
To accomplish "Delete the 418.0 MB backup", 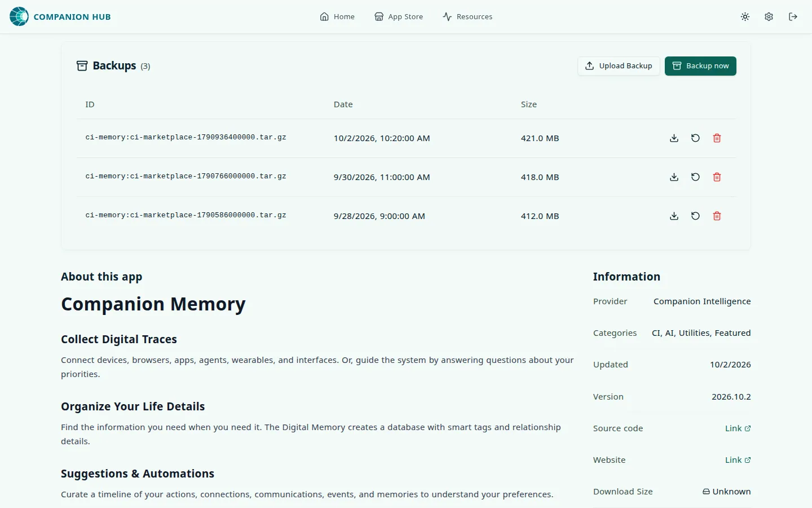I will 717,177.
